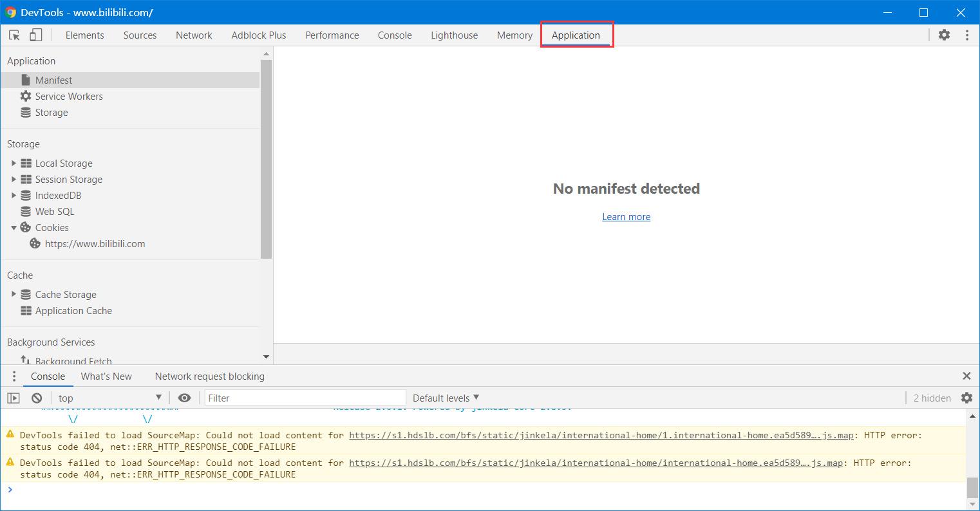Open the Default levels dropdown
Viewport: 980px width, 511px height.
point(446,398)
